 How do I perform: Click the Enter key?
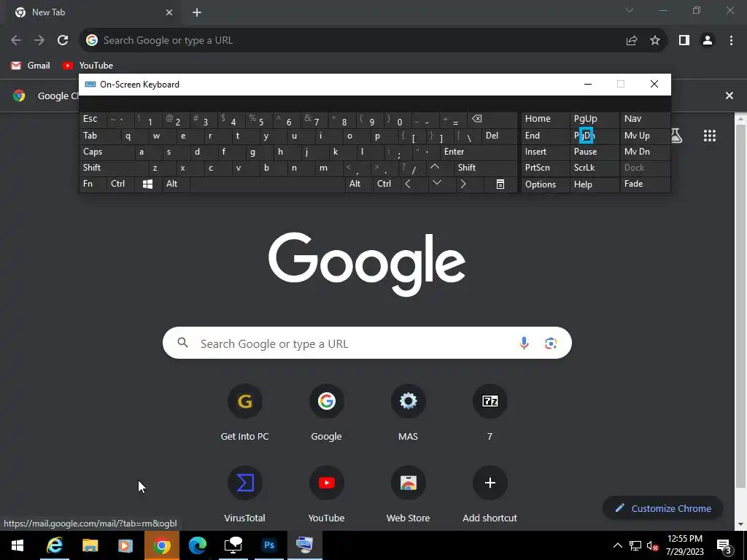coord(479,152)
